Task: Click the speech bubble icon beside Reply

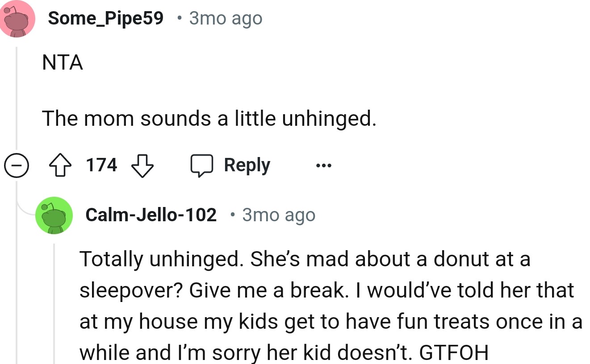Action: (202, 165)
